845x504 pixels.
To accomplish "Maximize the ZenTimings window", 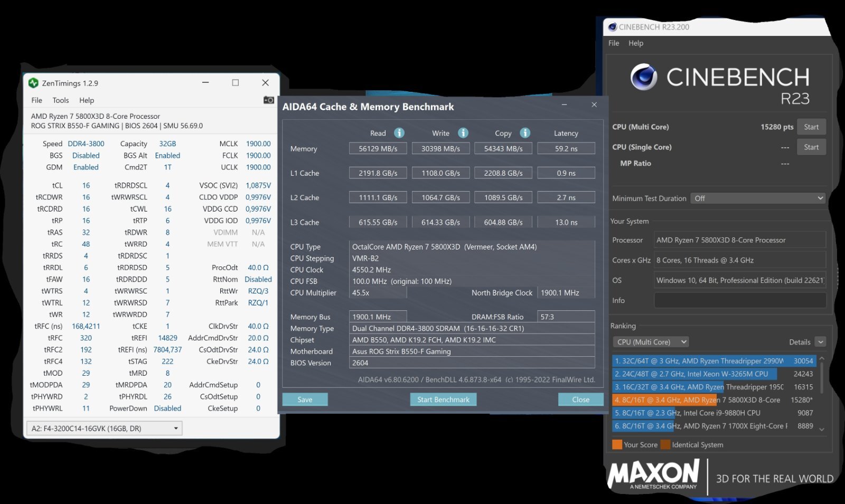I will (236, 82).
